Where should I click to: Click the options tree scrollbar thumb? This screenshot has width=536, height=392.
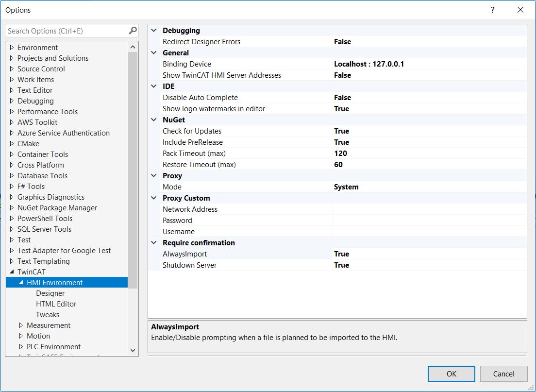133,170
